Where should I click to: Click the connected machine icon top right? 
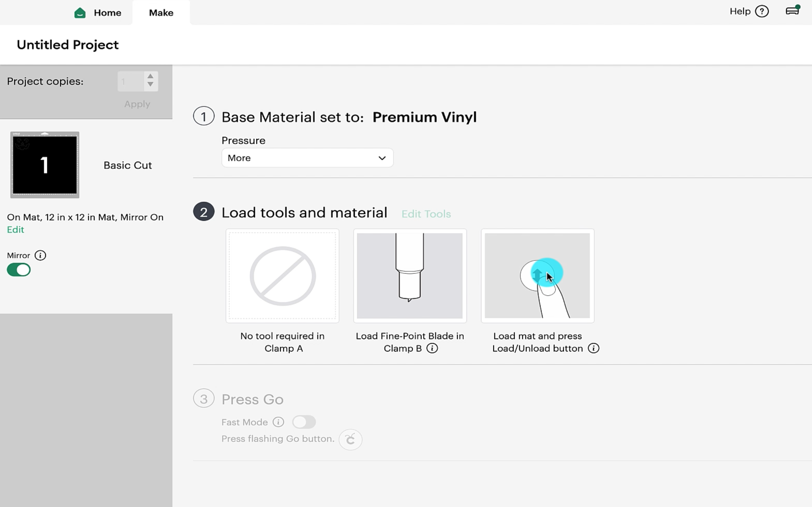point(792,11)
